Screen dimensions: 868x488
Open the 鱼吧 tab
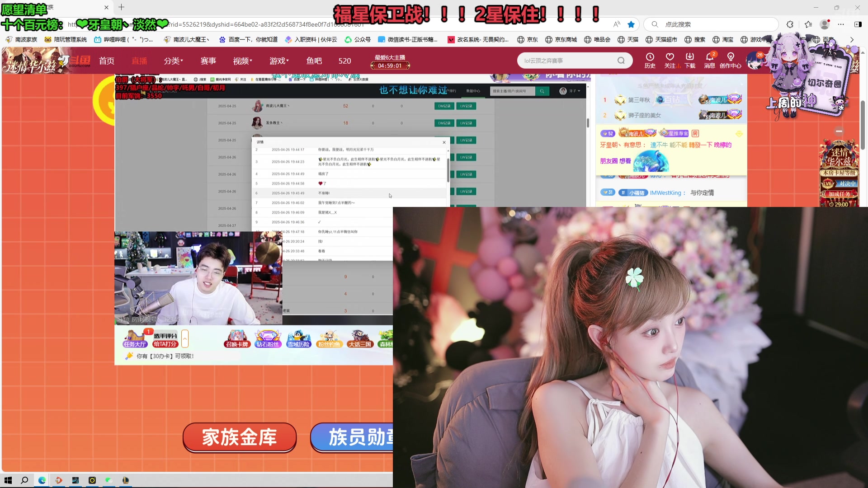[314, 61]
